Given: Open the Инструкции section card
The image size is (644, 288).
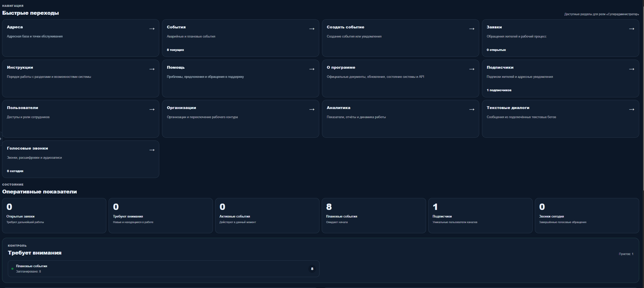Looking at the screenshot, I should [x=80, y=78].
